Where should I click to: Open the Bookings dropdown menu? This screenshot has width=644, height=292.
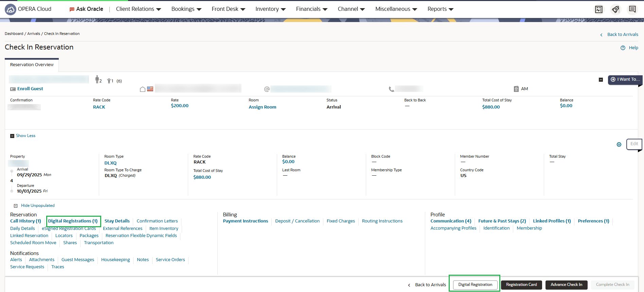tap(186, 9)
